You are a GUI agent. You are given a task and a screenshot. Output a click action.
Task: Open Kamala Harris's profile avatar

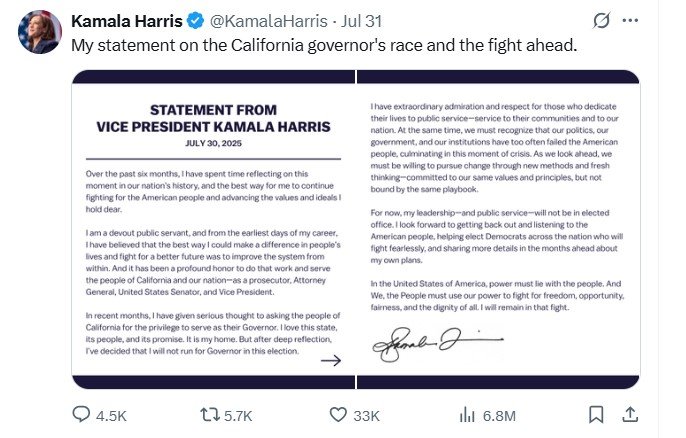pyautogui.click(x=39, y=31)
